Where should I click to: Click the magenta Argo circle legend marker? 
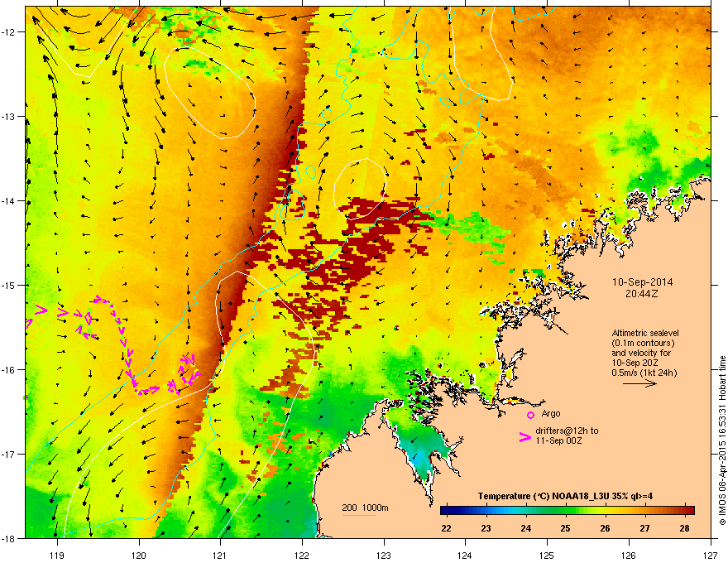(x=530, y=415)
